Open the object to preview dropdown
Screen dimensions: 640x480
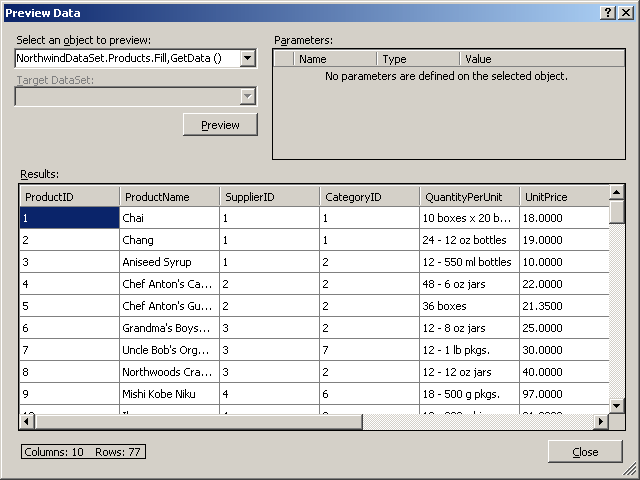[x=248, y=59]
